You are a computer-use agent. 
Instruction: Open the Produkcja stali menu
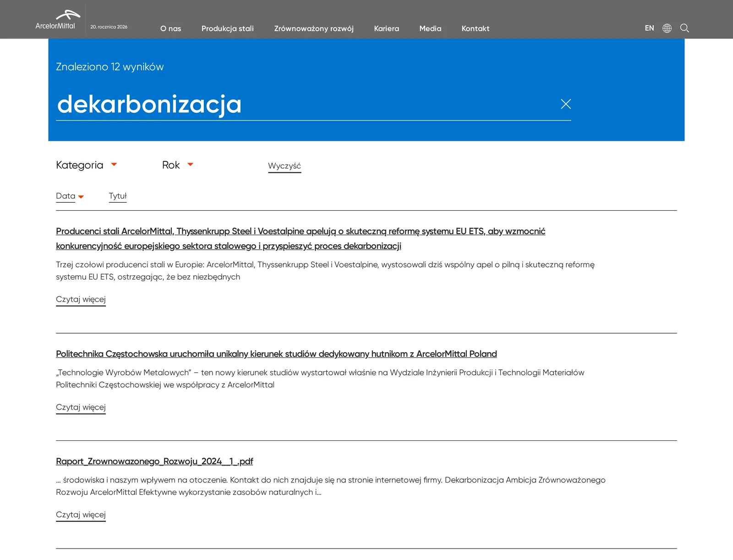(x=228, y=28)
